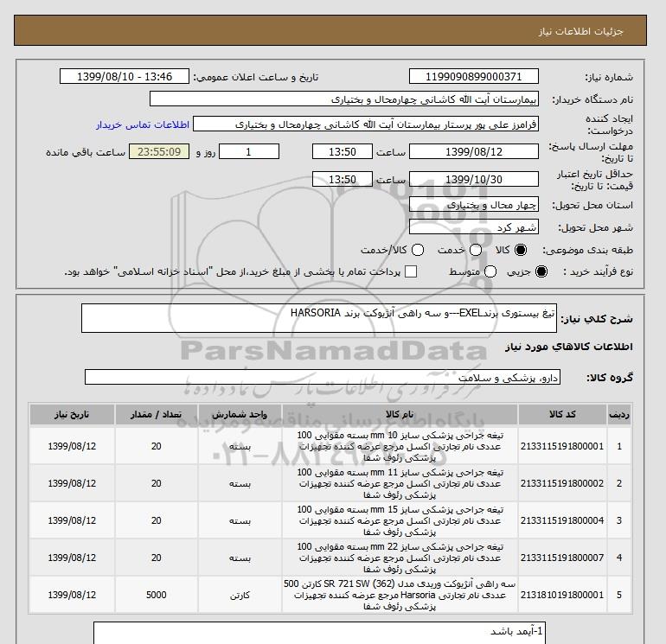
Task: Select the کالا radio button
Action: pyautogui.click(x=521, y=250)
